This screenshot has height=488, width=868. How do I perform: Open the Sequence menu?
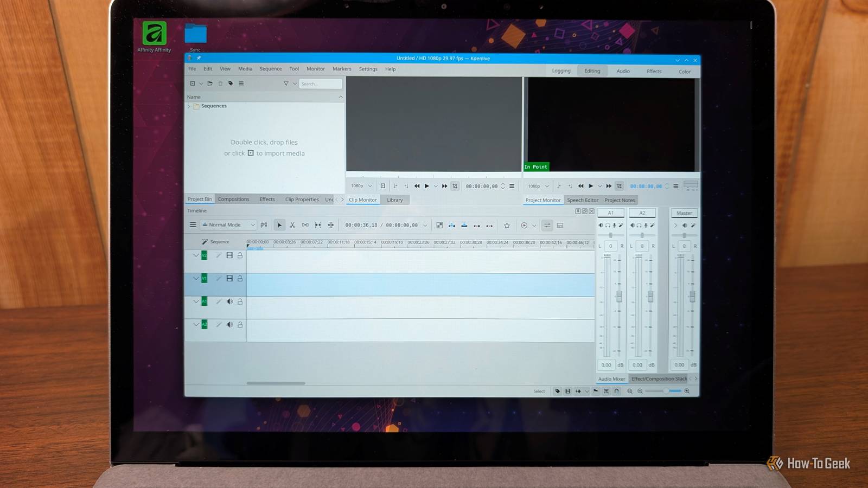pyautogui.click(x=271, y=69)
